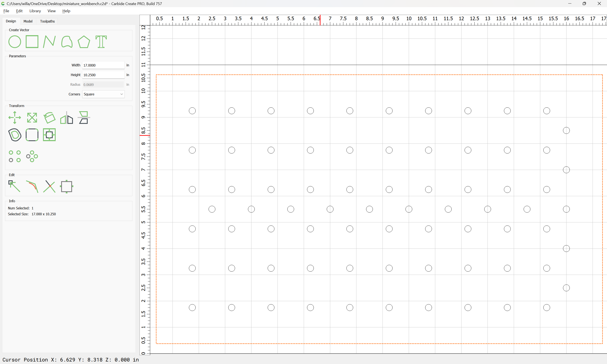Image resolution: width=607 pixels, height=364 pixels.
Task: Click the disabled Radius field
Action: (x=103, y=85)
